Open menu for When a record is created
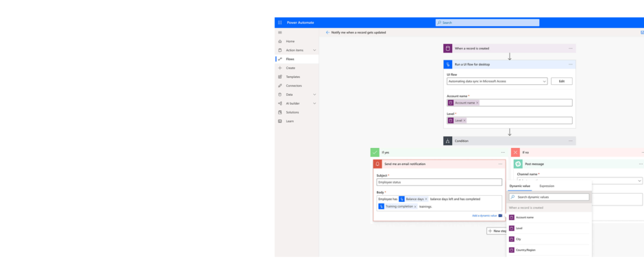The width and height of the screenshot is (644, 274). click(571, 49)
